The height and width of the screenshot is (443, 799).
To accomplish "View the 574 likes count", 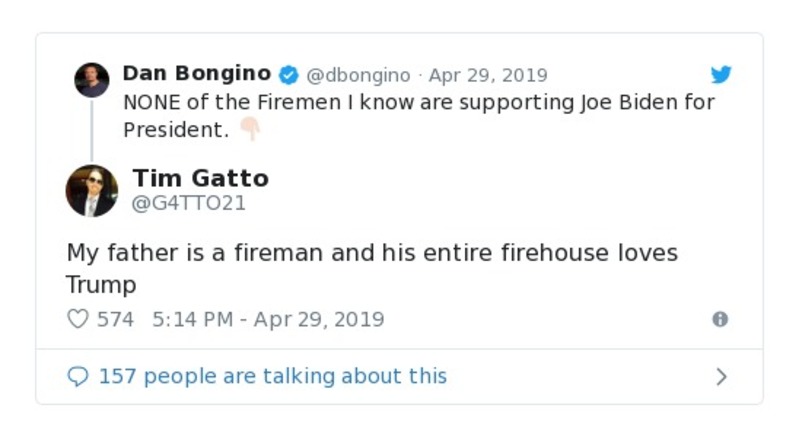I will click(115, 319).
